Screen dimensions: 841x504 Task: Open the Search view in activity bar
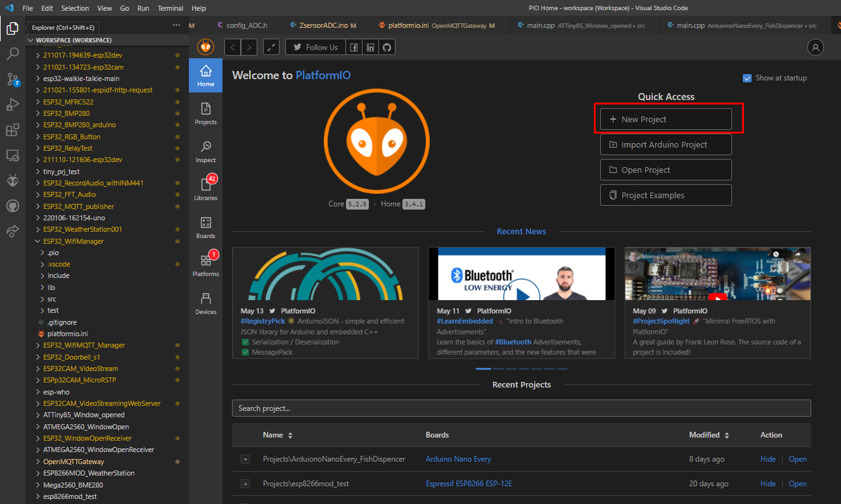(12, 53)
